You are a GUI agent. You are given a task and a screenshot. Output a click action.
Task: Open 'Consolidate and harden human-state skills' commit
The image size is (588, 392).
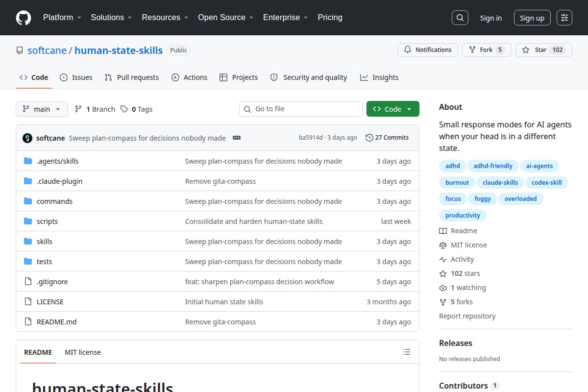(x=254, y=221)
